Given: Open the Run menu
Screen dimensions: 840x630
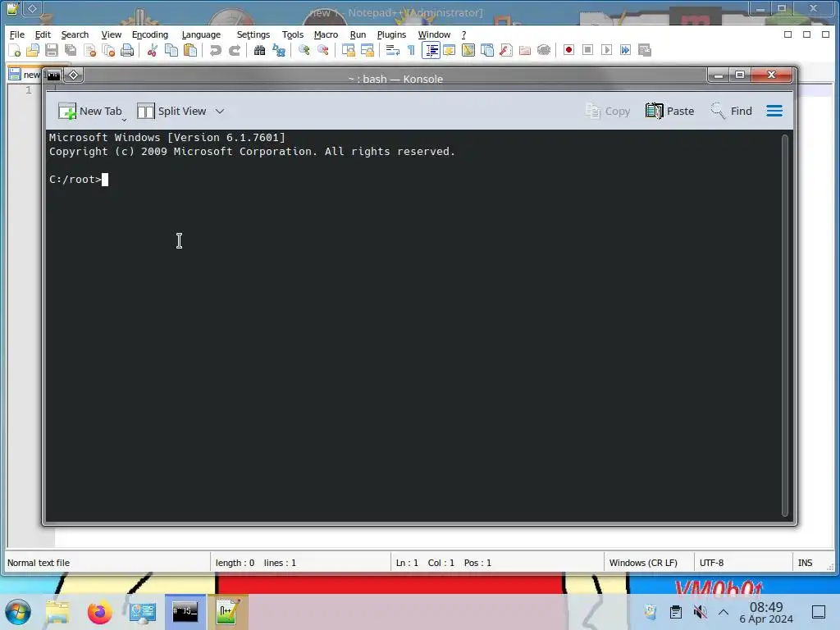Looking at the screenshot, I should pos(358,34).
